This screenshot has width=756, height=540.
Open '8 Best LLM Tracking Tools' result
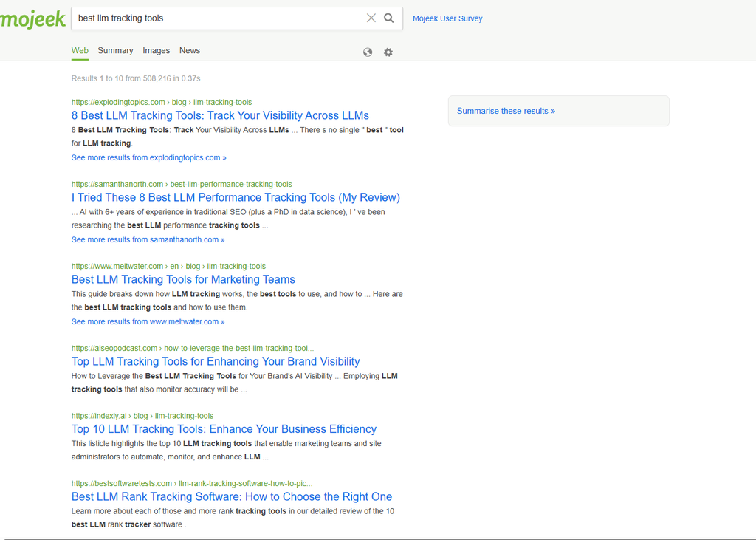click(x=220, y=115)
